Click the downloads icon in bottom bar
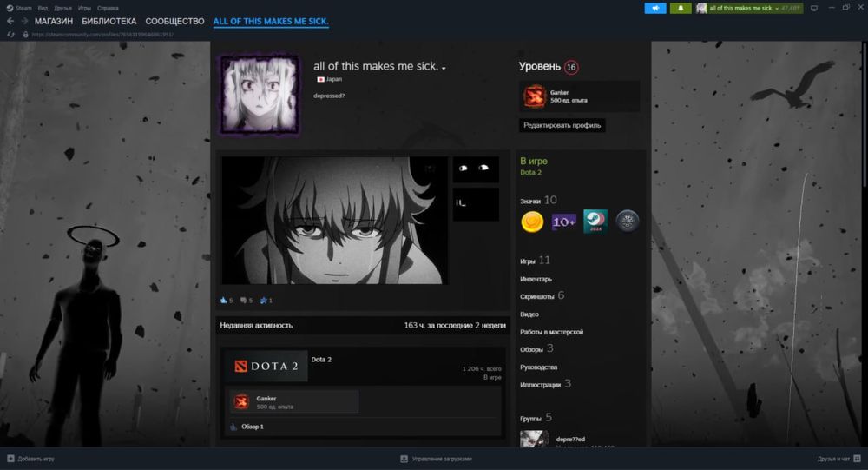This screenshot has width=868, height=470. tap(404, 459)
